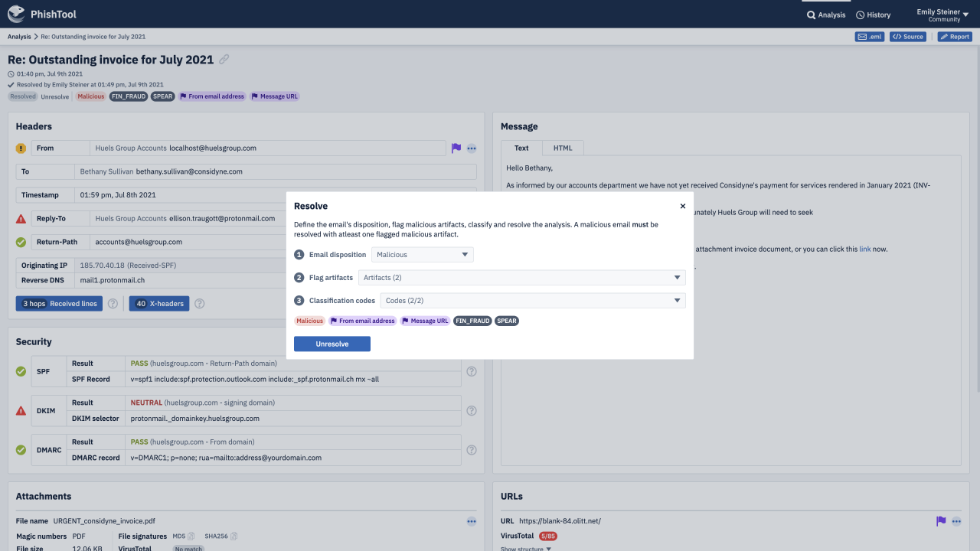Click the file name URGENT_consydine_invoice.pdf

click(105, 521)
